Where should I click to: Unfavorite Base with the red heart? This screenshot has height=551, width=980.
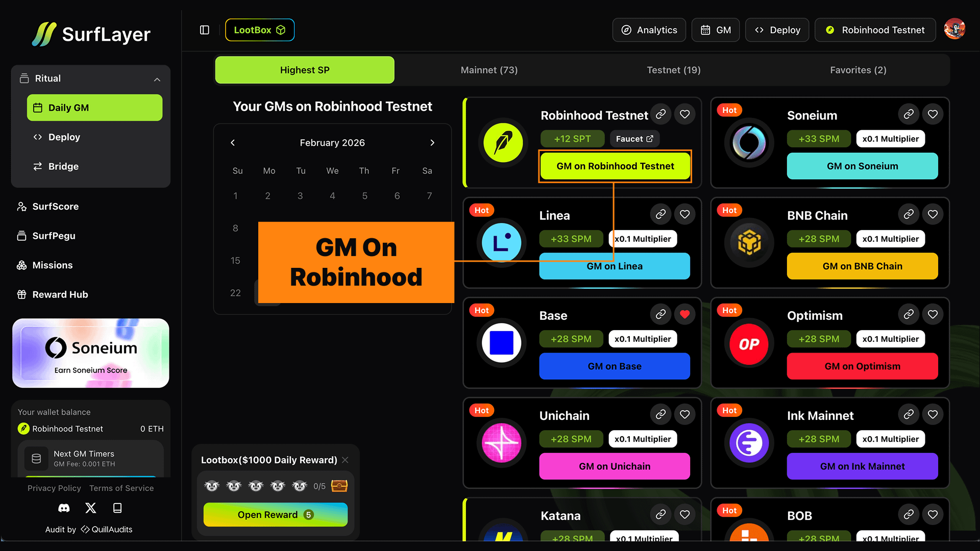(684, 314)
